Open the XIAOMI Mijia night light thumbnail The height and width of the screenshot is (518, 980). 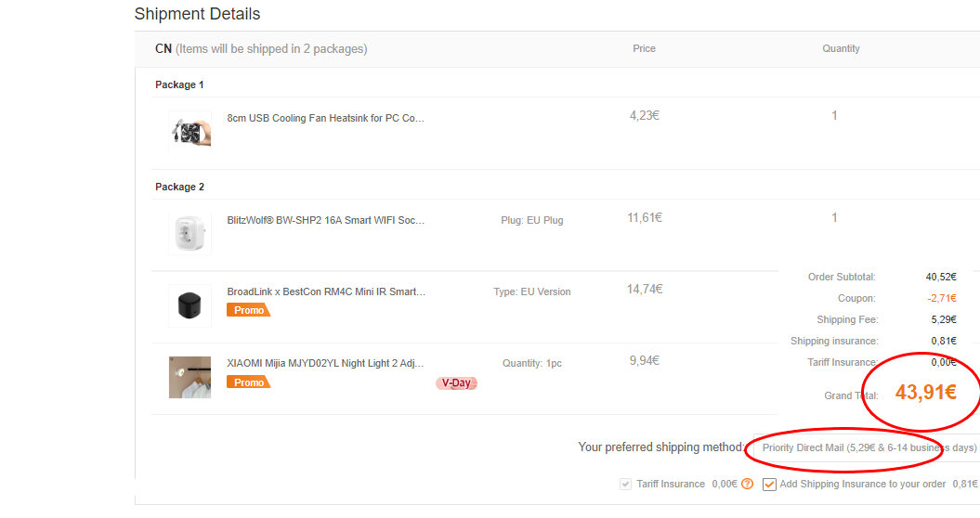189,378
